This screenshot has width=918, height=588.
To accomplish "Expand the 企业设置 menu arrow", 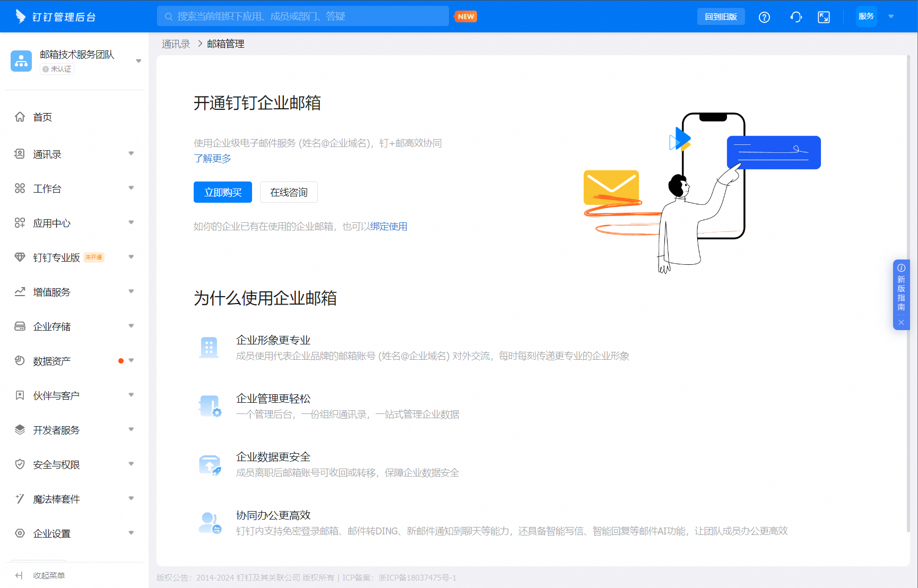I will point(131,533).
